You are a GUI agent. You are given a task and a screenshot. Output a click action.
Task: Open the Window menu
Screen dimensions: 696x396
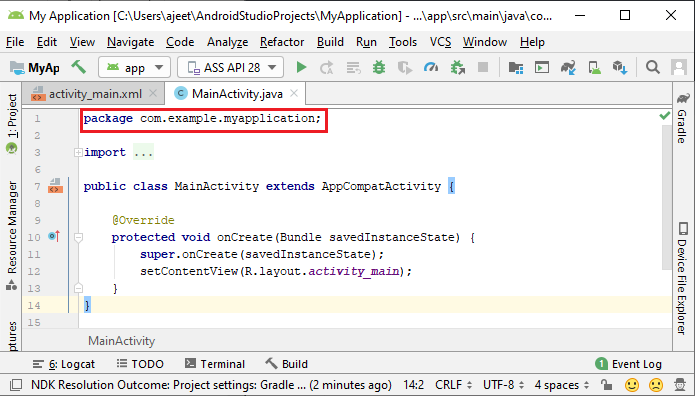point(485,42)
